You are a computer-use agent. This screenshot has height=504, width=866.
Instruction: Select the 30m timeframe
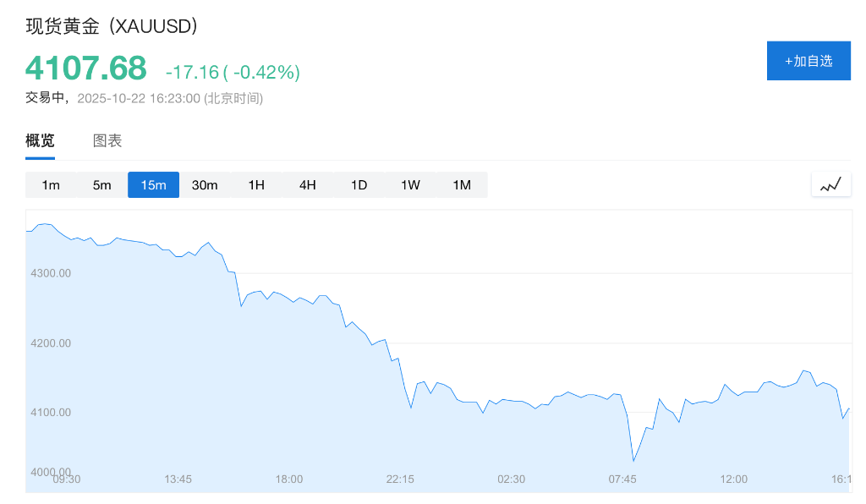pos(205,184)
